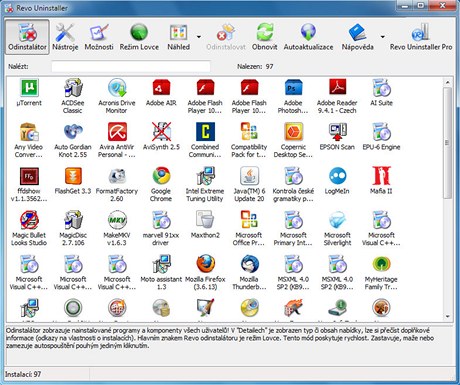Open the Odinstalátor section

point(27,37)
